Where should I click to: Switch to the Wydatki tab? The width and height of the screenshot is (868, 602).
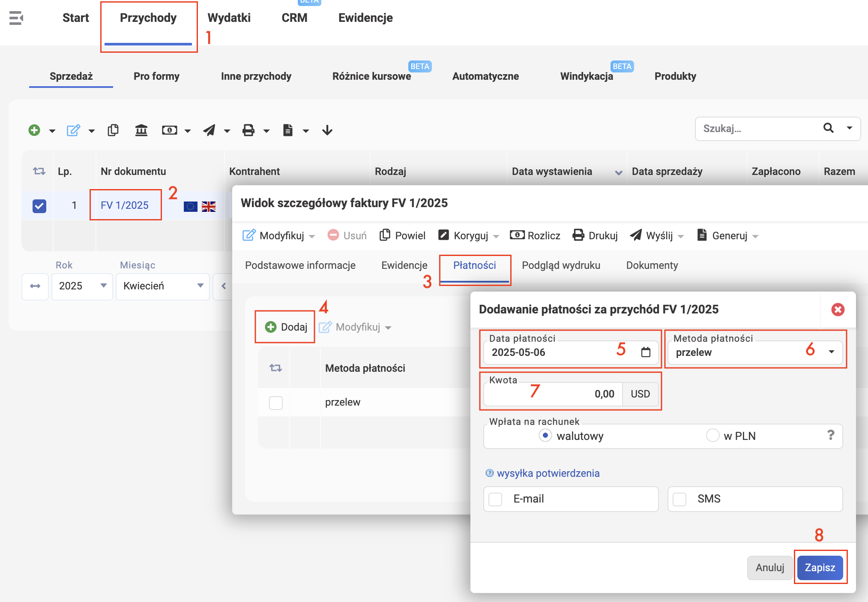(229, 18)
